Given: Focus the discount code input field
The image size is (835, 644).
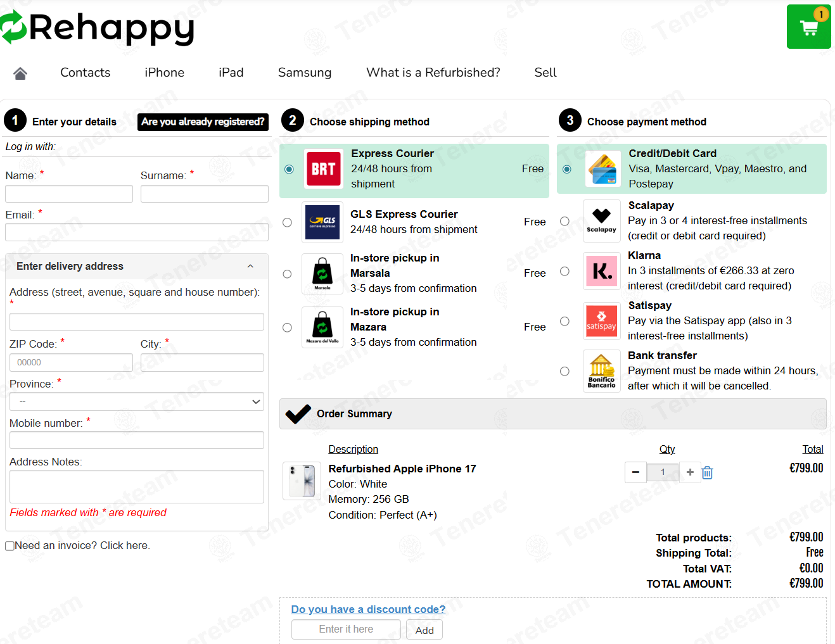Looking at the screenshot, I should click(346, 629).
